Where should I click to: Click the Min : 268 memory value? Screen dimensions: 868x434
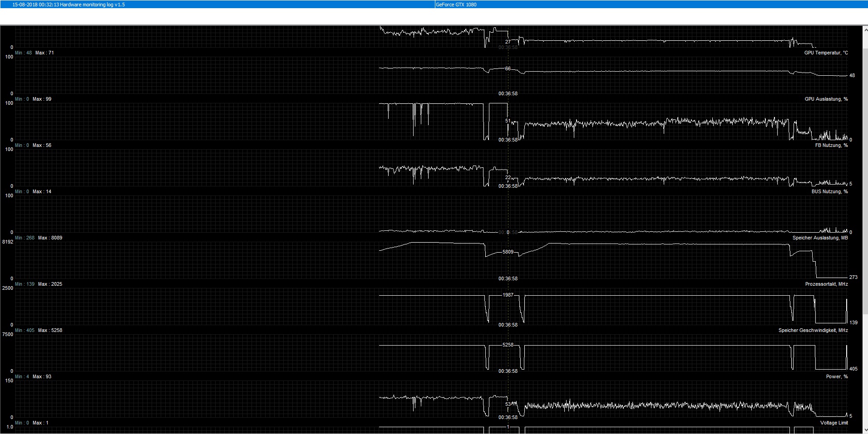(25, 238)
